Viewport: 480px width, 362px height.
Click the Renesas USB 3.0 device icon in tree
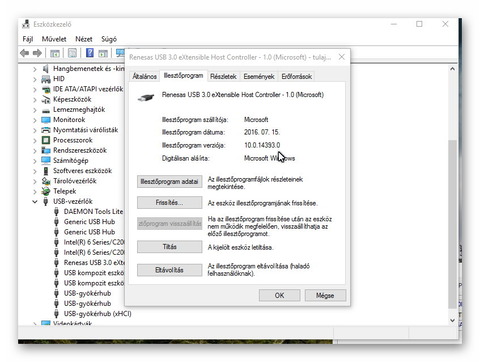tap(56, 263)
